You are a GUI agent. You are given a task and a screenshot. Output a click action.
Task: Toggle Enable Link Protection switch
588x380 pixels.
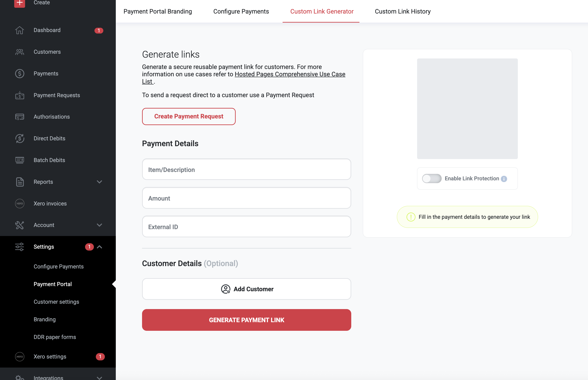432,178
